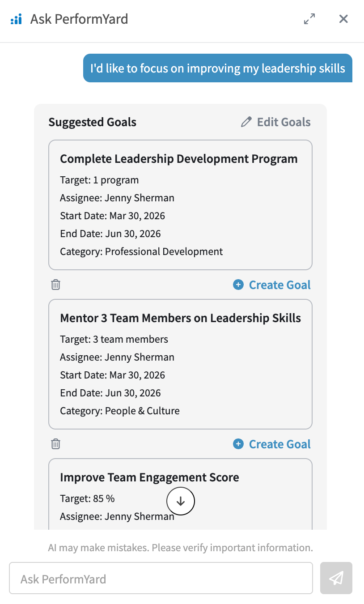This screenshot has height=604, width=364.
Task: Create Goal for Mentor 3 Team Members
Action: point(272,444)
